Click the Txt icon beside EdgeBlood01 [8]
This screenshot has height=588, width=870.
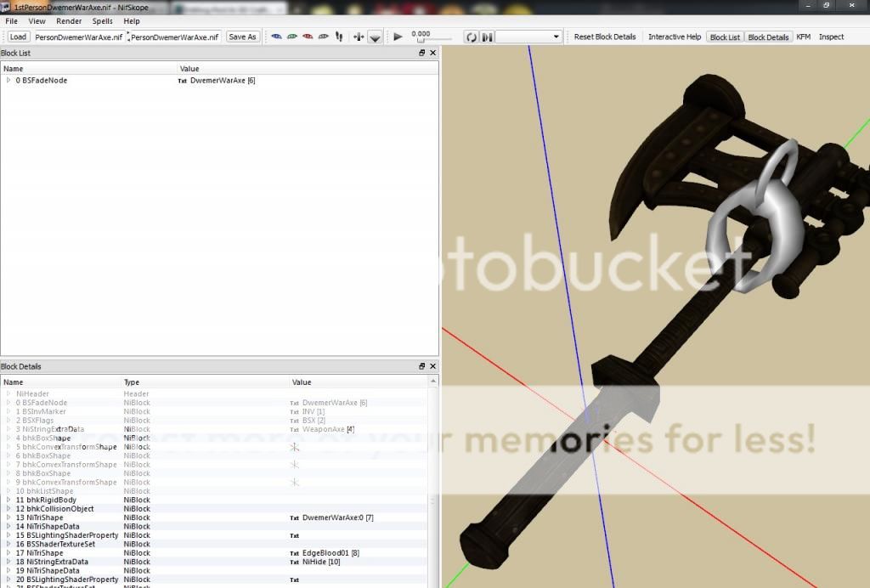pyautogui.click(x=294, y=554)
